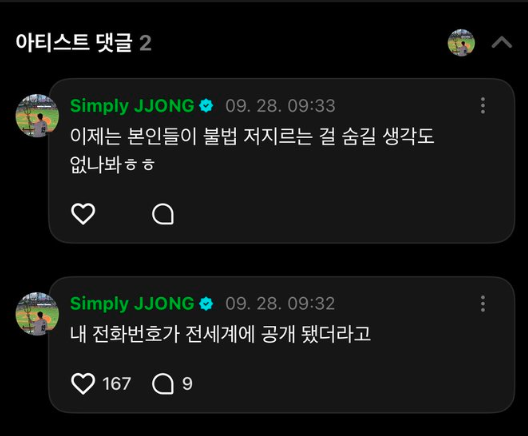Viewport: 528px width, 436px height.
Task: Open more options for 09:32 comment
Action: pyautogui.click(x=483, y=304)
